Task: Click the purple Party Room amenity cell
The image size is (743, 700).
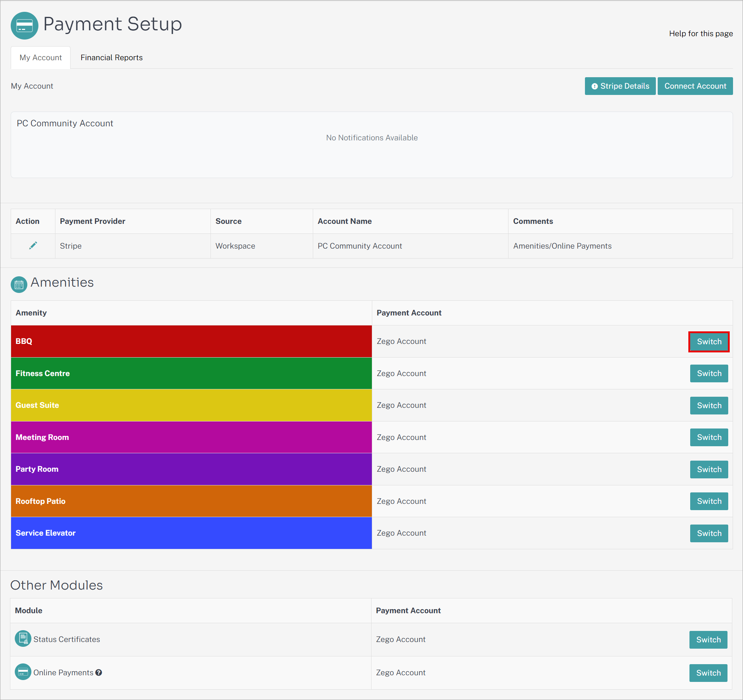Action: click(x=191, y=469)
